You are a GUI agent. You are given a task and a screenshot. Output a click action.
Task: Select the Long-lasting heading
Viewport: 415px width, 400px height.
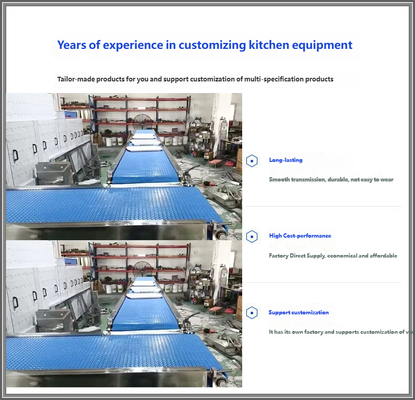[x=286, y=160]
